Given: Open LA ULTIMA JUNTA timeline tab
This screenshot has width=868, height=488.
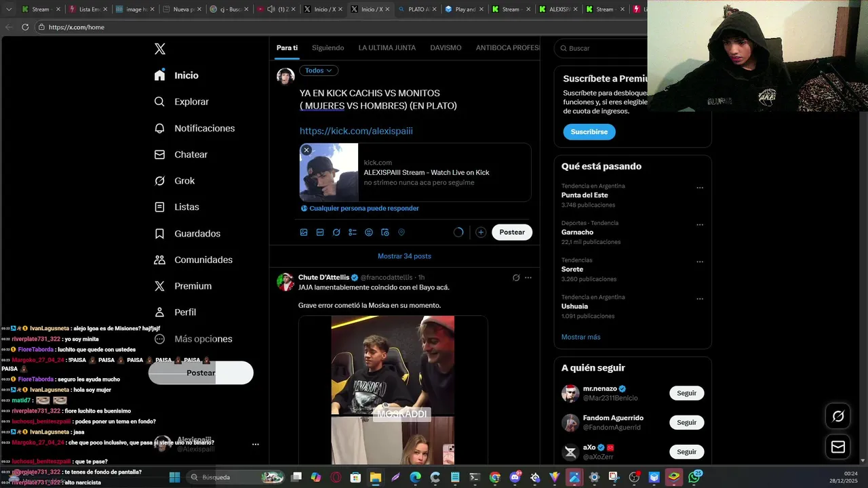Looking at the screenshot, I should pyautogui.click(x=387, y=48).
